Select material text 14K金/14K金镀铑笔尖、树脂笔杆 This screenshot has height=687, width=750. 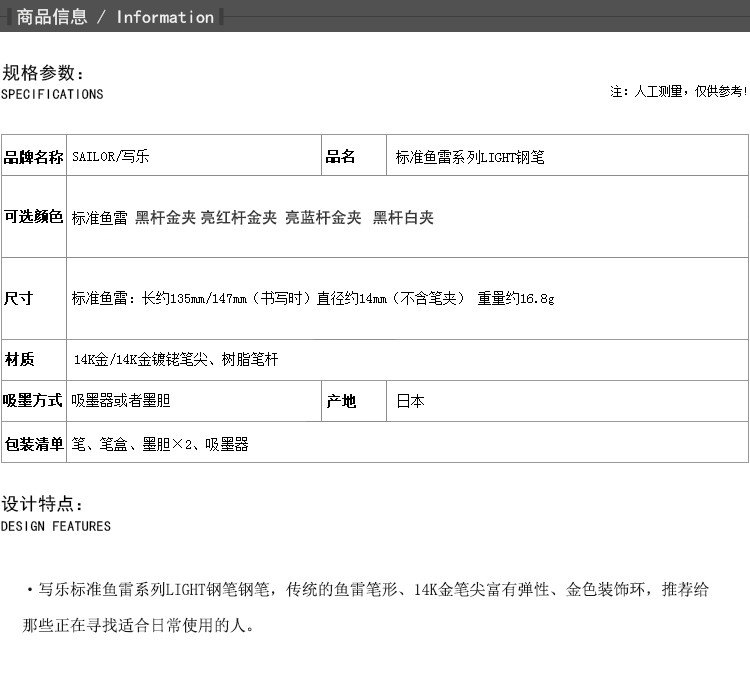(x=176, y=359)
